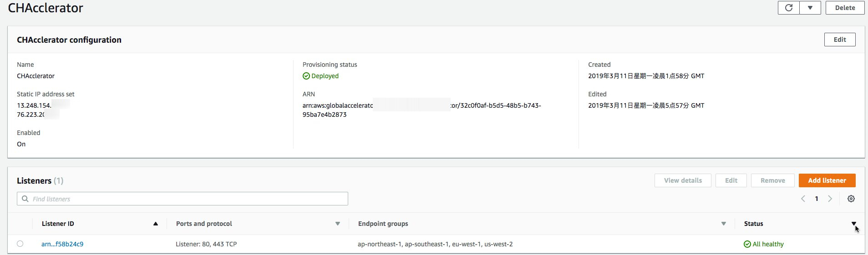Click the Listener ID column header
The width and height of the screenshot is (868, 255).
pos(58,224)
